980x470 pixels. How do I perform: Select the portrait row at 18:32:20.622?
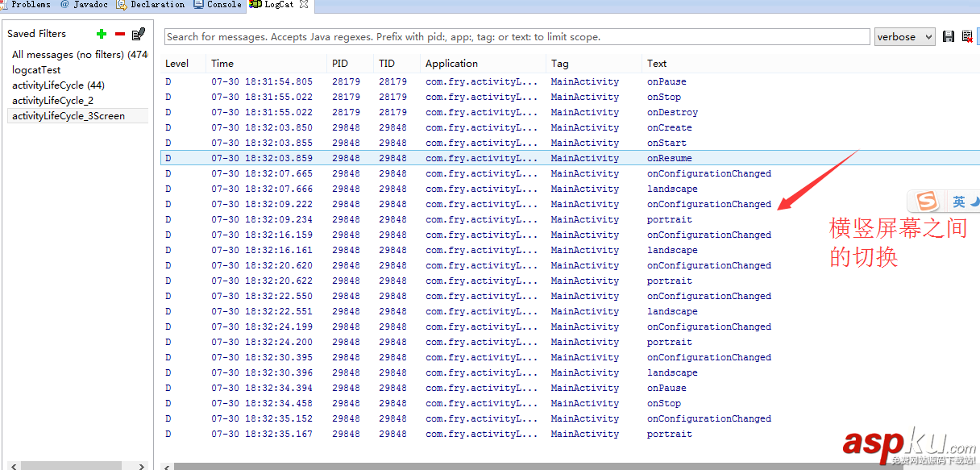pos(571,281)
